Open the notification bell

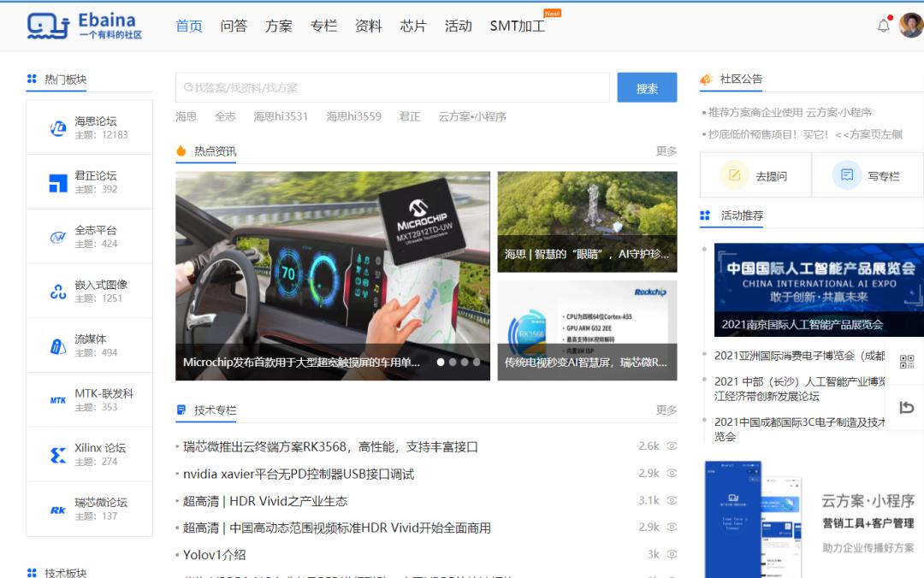pyautogui.click(x=883, y=26)
